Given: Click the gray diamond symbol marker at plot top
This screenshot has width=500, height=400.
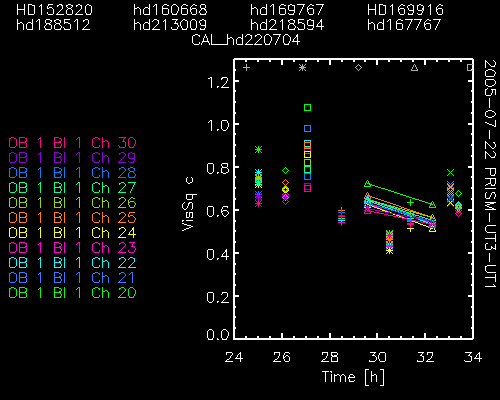Looking at the screenshot, I should [358, 68].
